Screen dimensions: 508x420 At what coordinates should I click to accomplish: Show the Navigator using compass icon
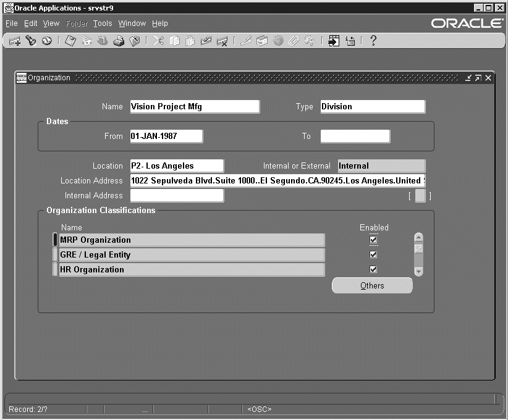[47, 41]
